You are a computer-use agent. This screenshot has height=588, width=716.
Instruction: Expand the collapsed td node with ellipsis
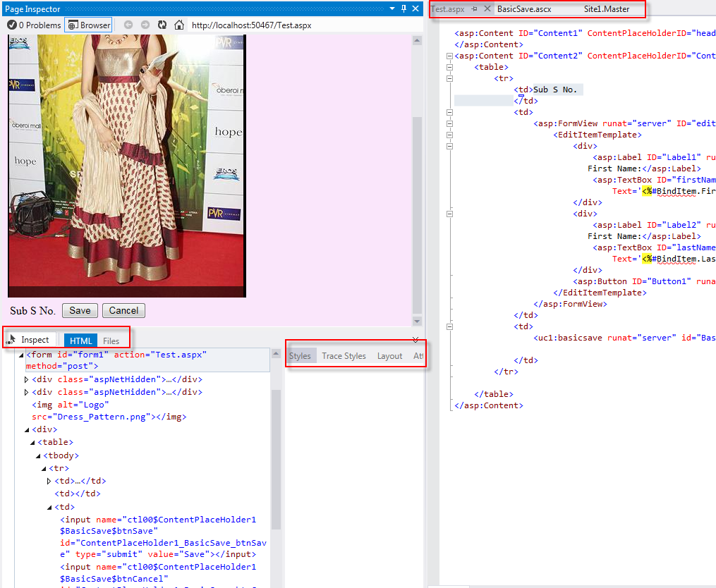point(49,481)
